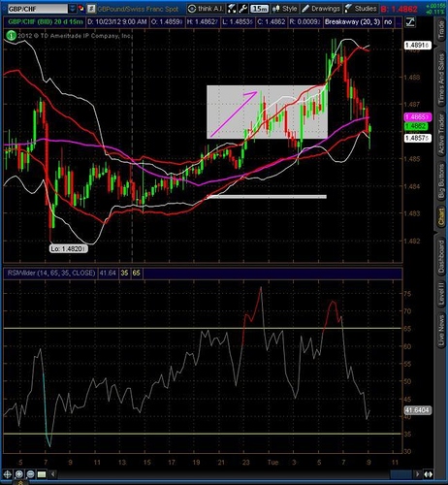This screenshot has height=485, width=448.
Task: Click the bid price B: 1.4862
Action: [x=400, y=9]
